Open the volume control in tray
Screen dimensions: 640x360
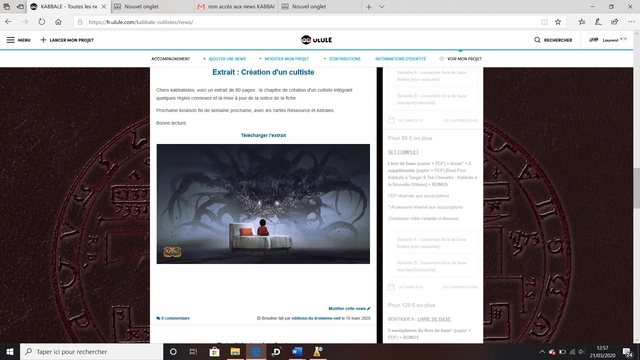pos(582,352)
